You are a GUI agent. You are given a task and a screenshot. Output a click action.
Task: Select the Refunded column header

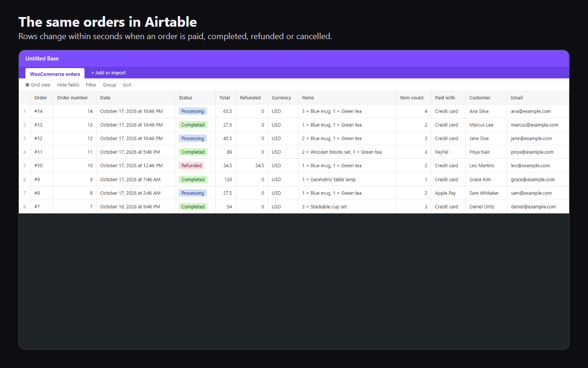pos(252,98)
